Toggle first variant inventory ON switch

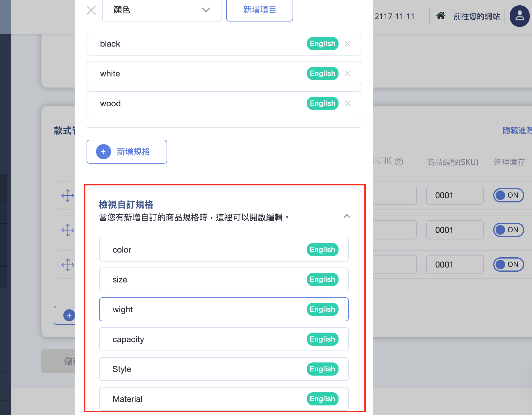click(508, 195)
